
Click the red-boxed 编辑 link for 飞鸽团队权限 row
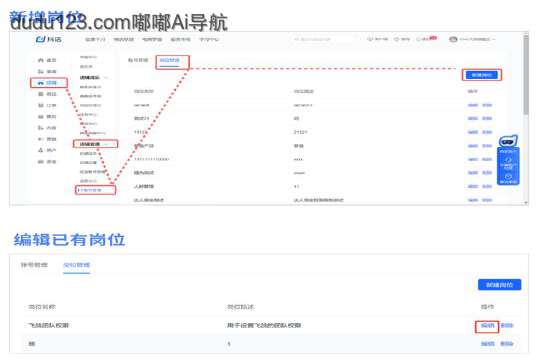tap(487, 325)
